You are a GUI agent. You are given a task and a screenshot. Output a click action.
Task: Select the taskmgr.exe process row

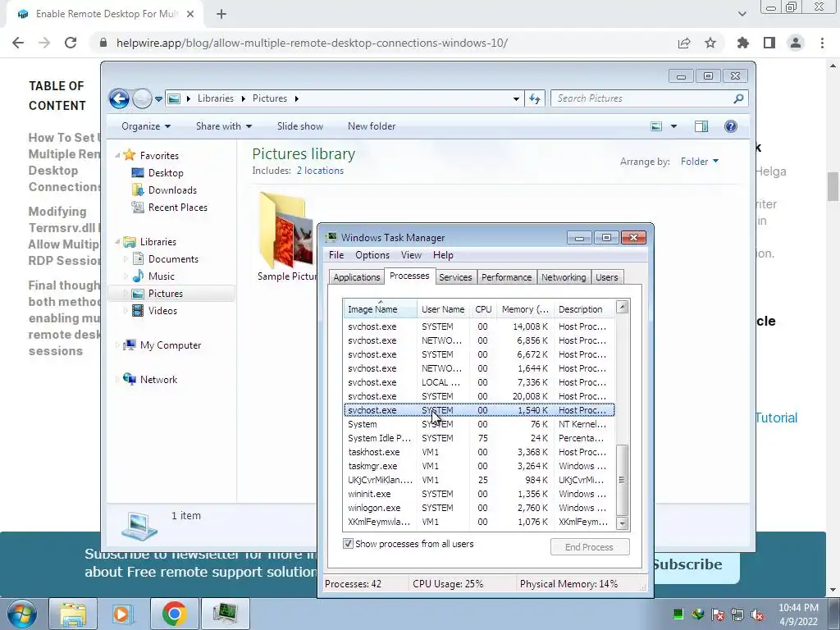479,466
